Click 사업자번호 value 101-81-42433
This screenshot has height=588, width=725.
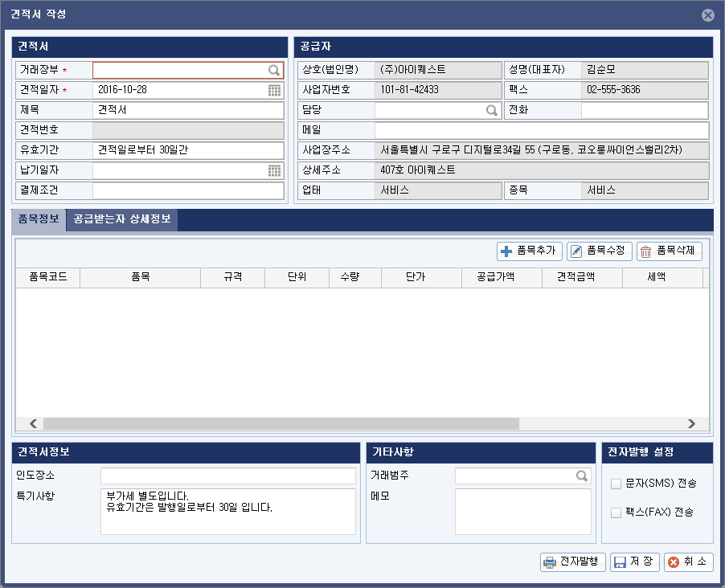(x=438, y=90)
